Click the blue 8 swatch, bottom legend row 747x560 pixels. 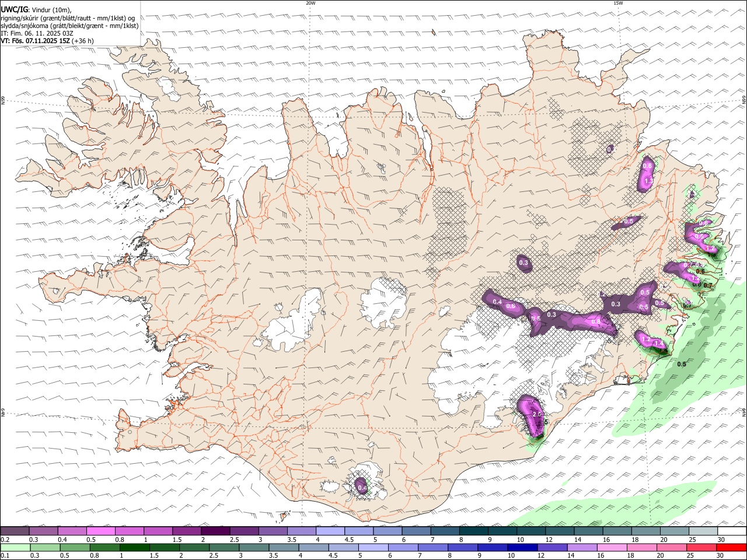point(463,548)
